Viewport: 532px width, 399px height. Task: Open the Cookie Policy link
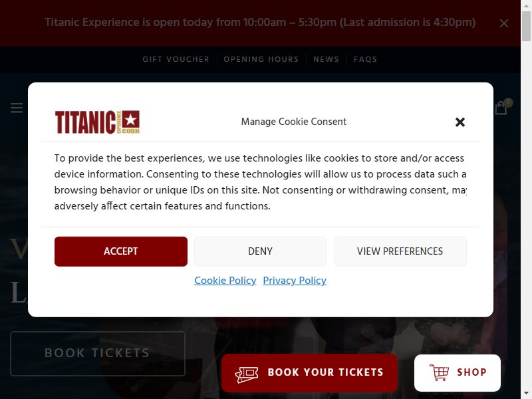pyautogui.click(x=225, y=281)
